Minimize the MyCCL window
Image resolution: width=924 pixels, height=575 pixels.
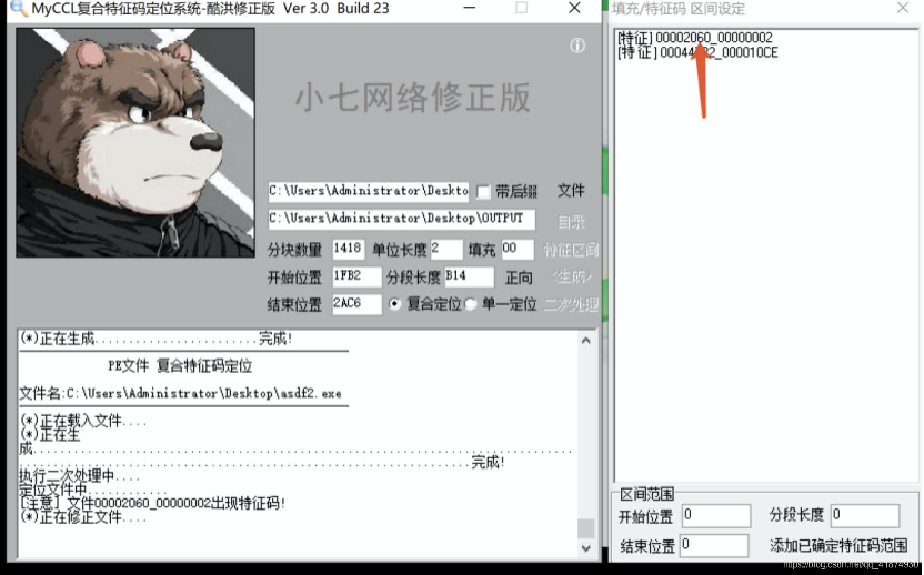click(469, 8)
